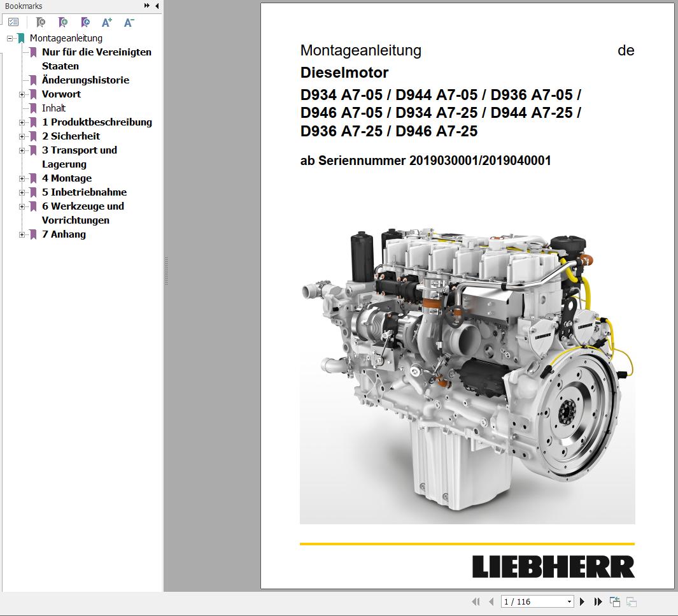Click the Montageanleitung heading on the page

360,50
